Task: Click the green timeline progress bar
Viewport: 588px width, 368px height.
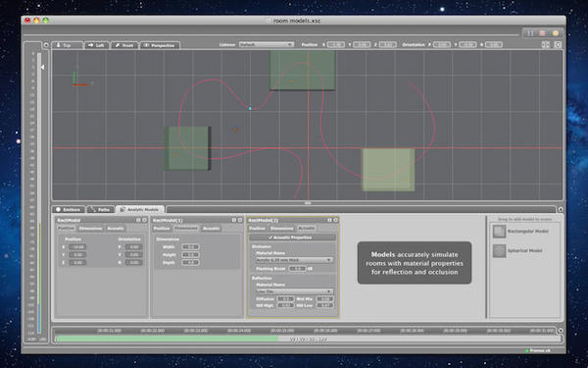Action: pos(167,339)
